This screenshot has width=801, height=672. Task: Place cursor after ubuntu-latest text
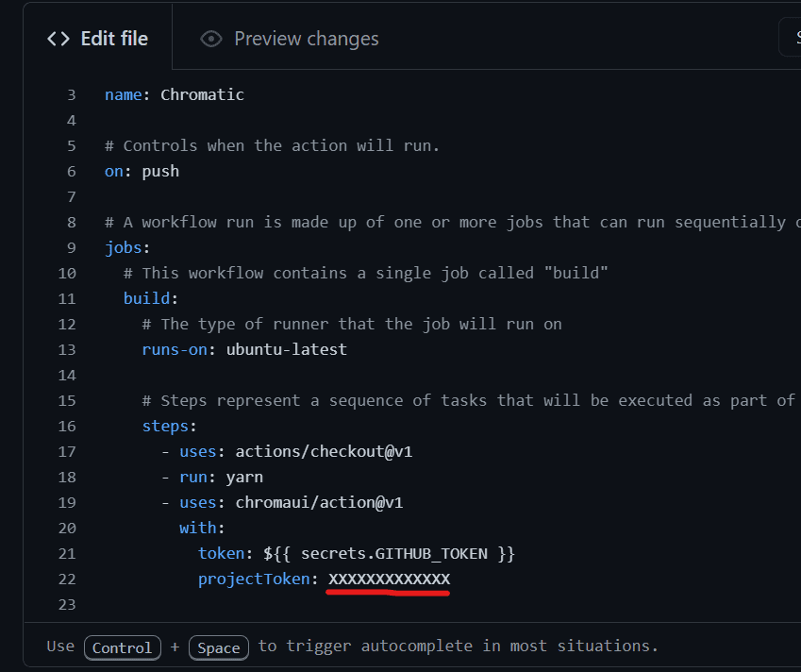pyautogui.click(x=347, y=349)
